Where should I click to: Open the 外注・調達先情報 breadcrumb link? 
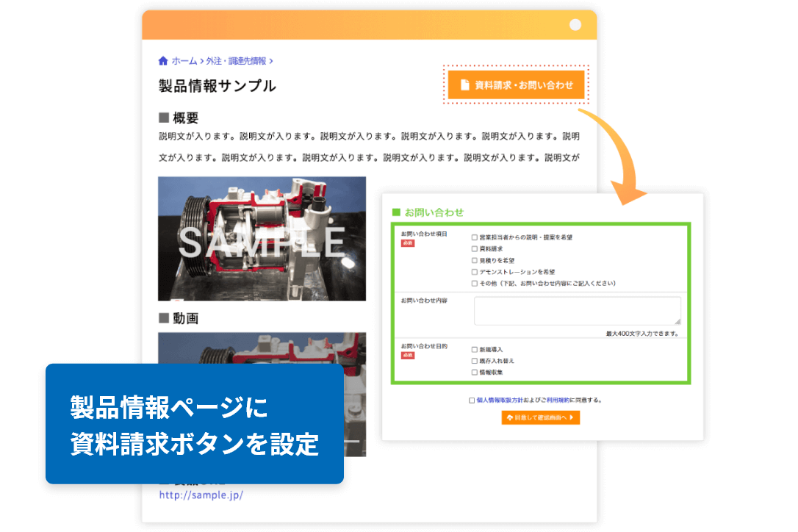pyautogui.click(x=236, y=61)
